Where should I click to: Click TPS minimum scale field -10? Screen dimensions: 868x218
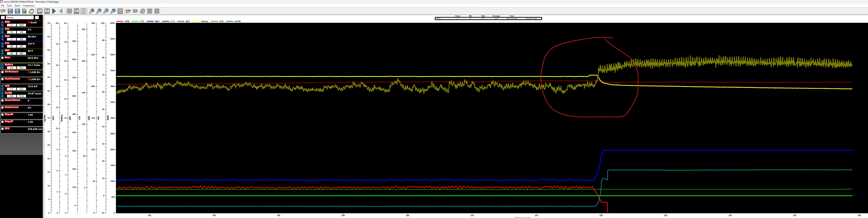pos(11,32)
